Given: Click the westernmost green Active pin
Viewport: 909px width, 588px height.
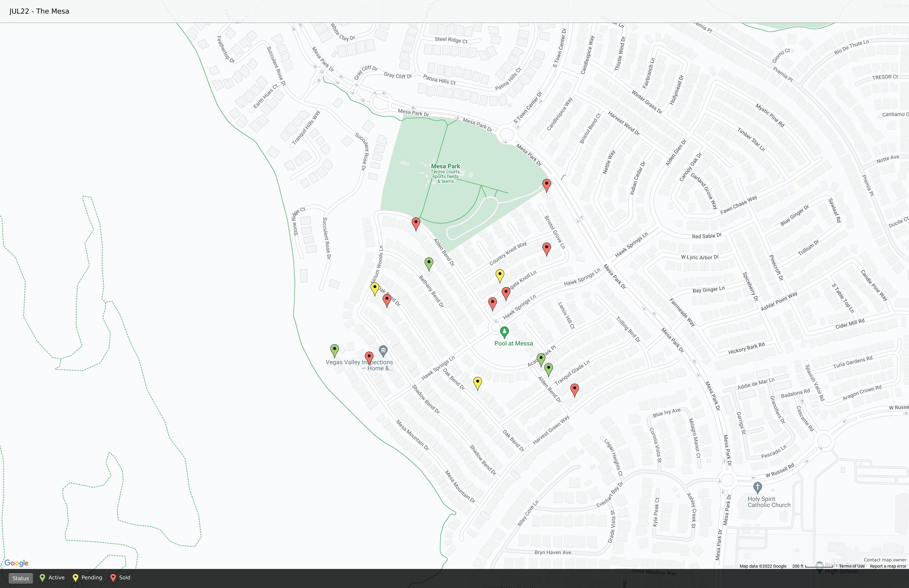Looking at the screenshot, I should coord(334,350).
